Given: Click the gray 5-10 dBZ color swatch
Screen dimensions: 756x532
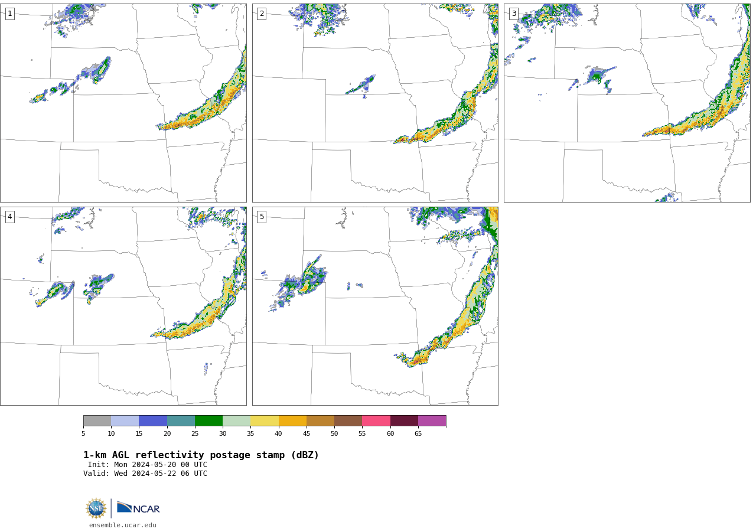Looking at the screenshot, I should 97,421.
